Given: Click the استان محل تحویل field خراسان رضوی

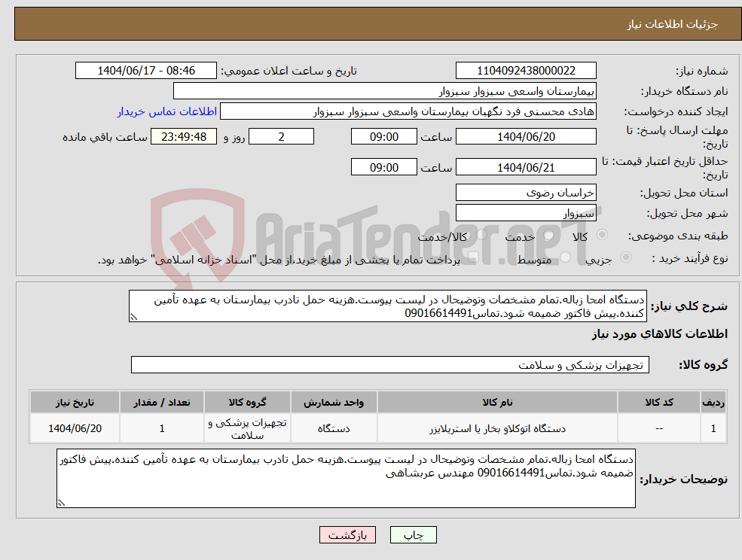Looking at the screenshot, I should pos(525,192).
